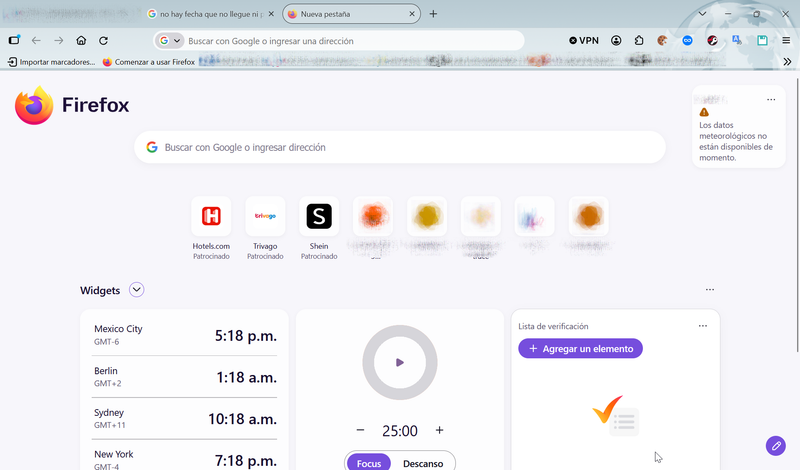
Task: Click the Home button in toolbar
Action: coord(81,40)
